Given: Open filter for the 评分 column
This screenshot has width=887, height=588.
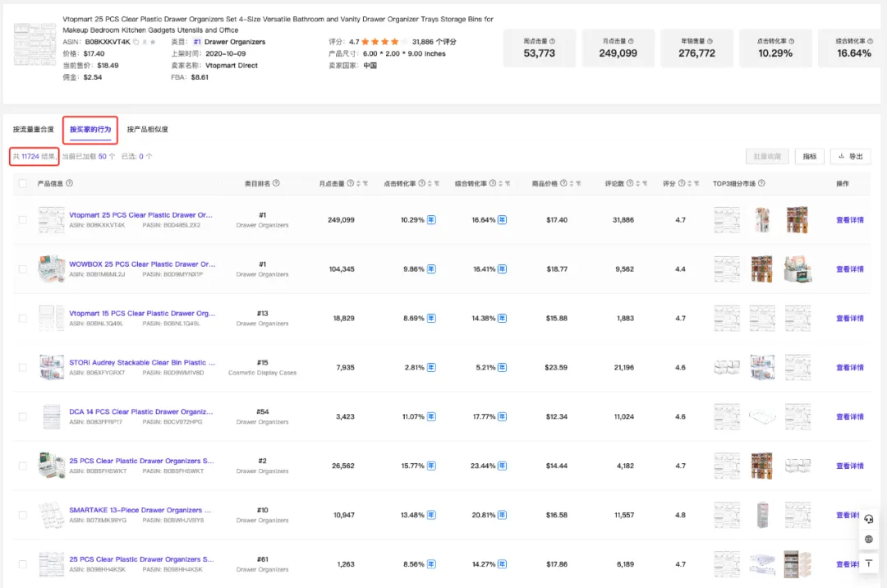Looking at the screenshot, I should pyautogui.click(x=697, y=183).
